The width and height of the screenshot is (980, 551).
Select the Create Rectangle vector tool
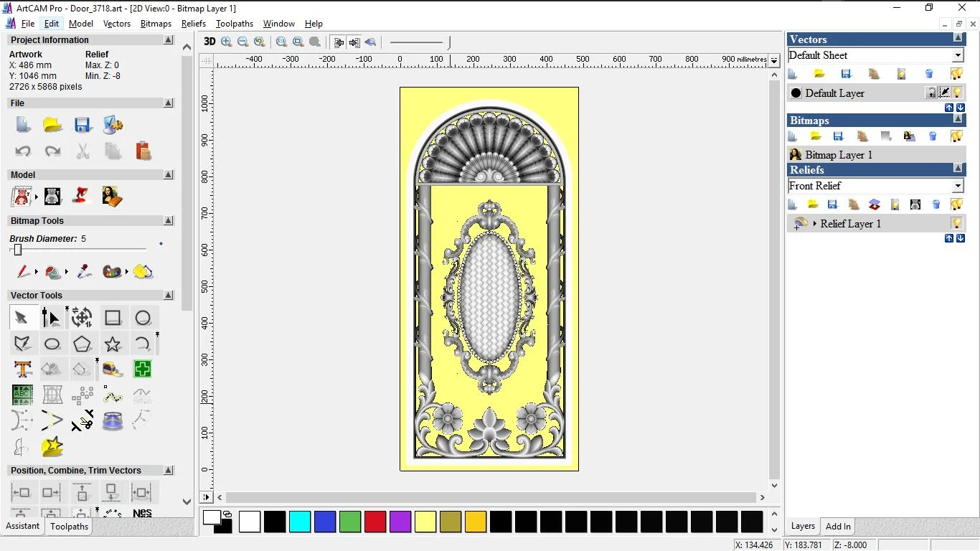pos(113,318)
